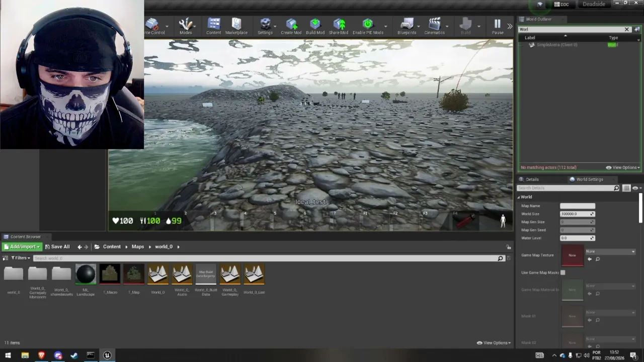
Task: Toggle the property matrix grid icon
Action: tap(626, 188)
